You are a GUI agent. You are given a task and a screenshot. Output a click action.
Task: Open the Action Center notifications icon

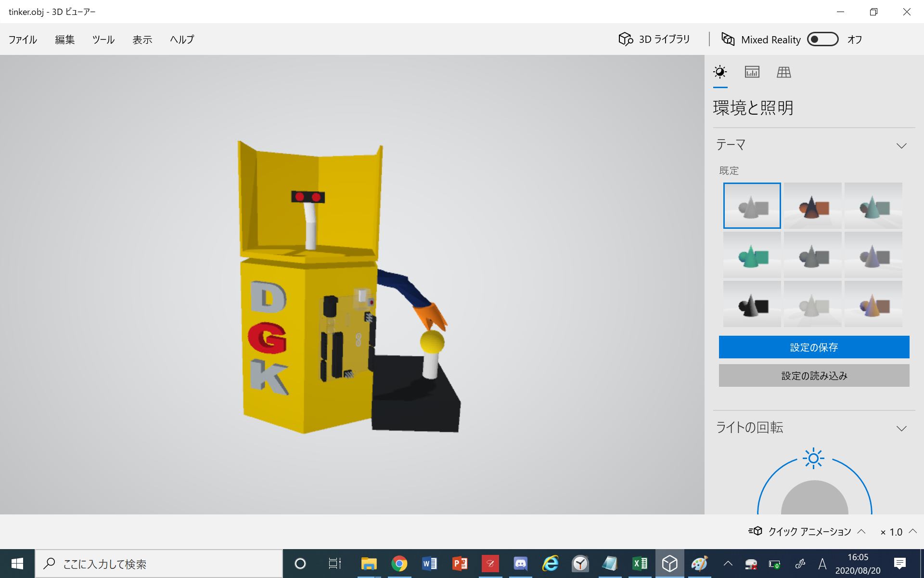coord(899,564)
